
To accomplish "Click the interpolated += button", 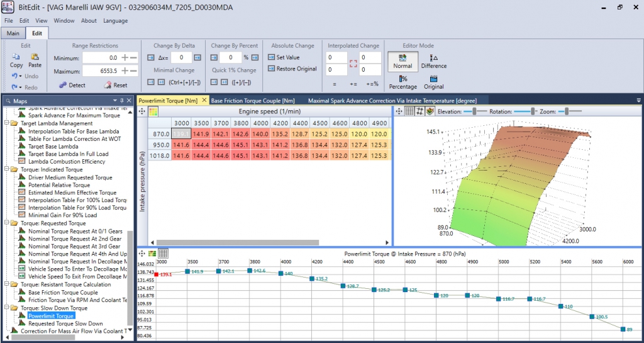I will pos(353,84).
